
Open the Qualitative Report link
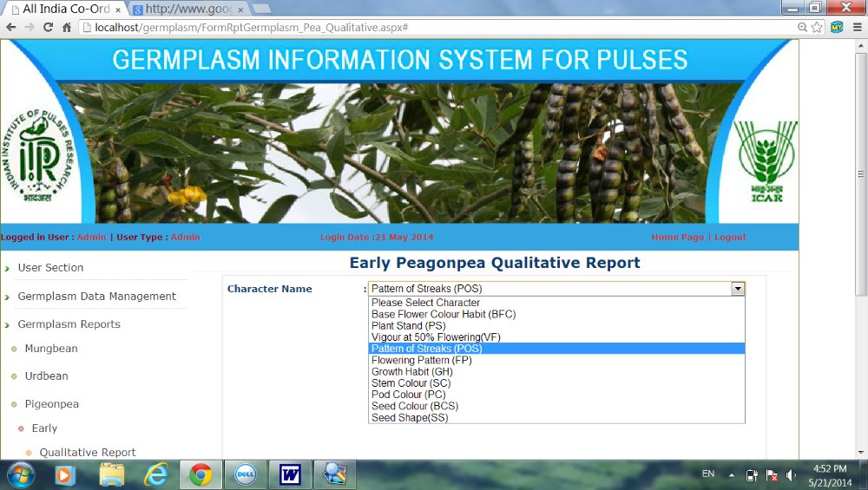[88, 453]
